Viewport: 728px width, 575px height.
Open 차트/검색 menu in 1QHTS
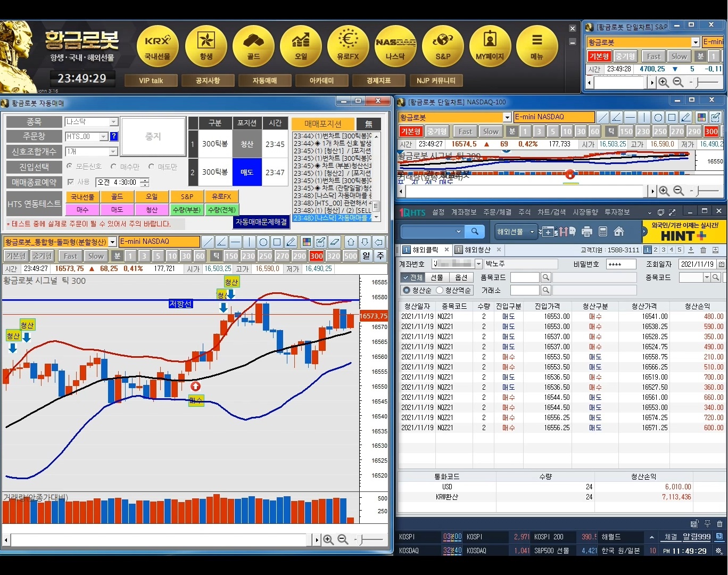[x=551, y=212]
